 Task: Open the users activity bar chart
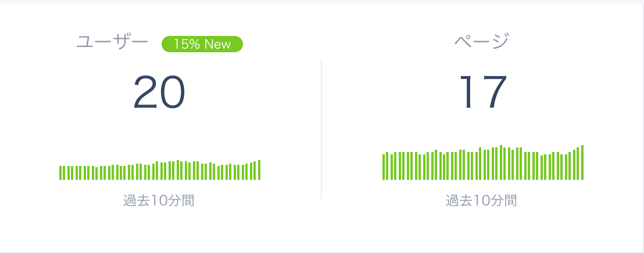coord(160,171)
